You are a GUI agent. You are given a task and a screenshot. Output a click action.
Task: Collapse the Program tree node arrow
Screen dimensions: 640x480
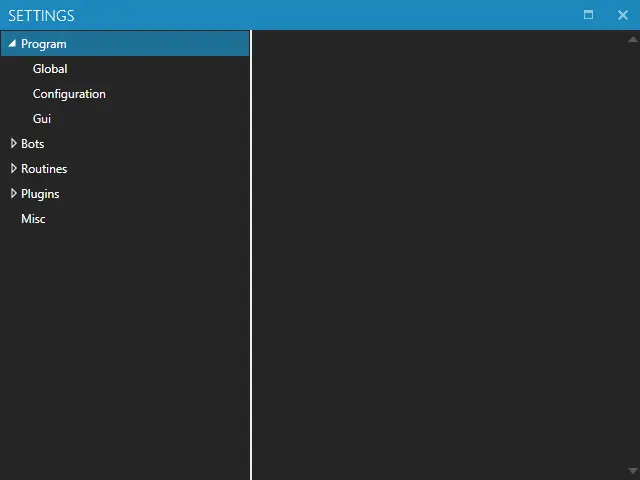click(12, 44)
